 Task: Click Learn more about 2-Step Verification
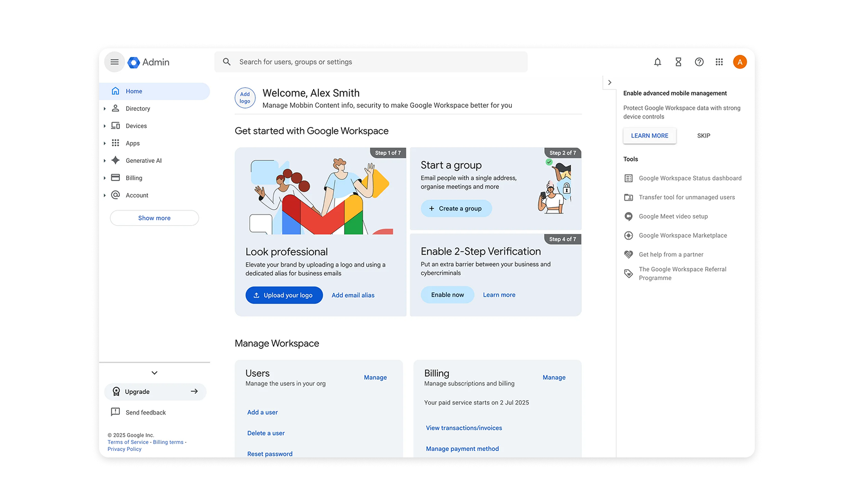[499, 295]
